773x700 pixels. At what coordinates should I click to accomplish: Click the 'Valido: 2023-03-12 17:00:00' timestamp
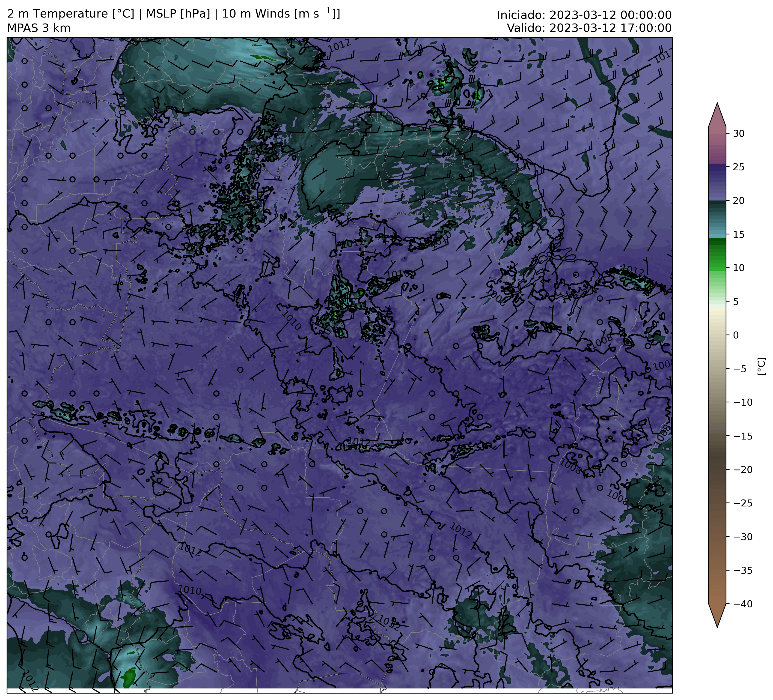589,28
